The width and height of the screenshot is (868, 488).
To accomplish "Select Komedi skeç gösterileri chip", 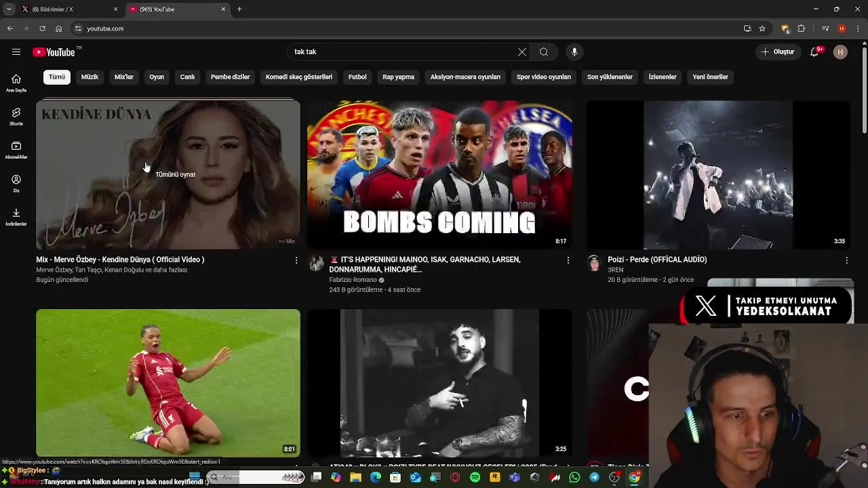I will tap(299, 77).
